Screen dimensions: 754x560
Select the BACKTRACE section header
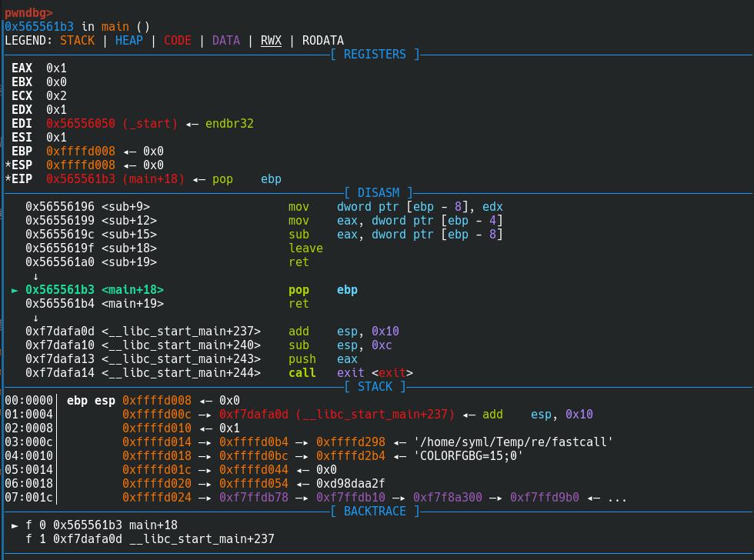[375, 512]
